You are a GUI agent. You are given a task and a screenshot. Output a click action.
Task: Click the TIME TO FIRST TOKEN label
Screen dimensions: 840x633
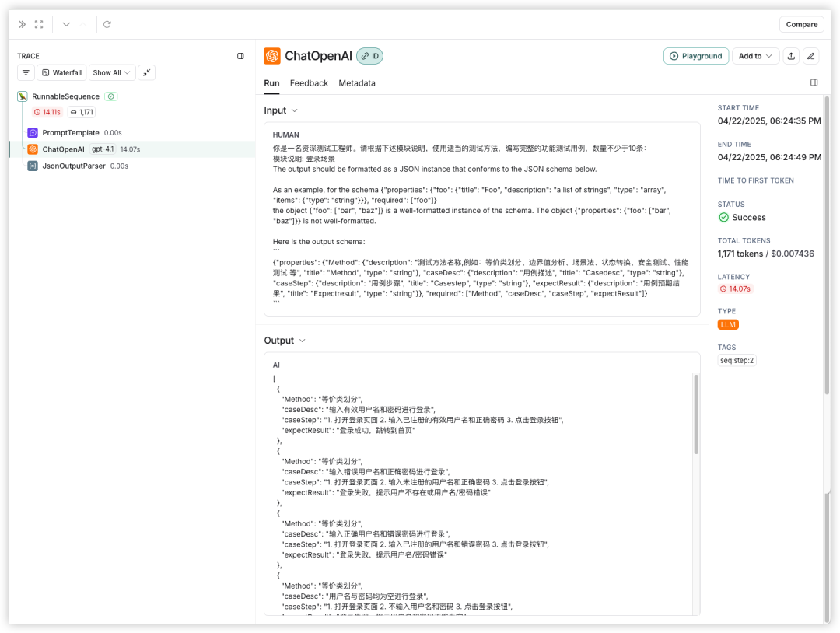coord(755,180)
